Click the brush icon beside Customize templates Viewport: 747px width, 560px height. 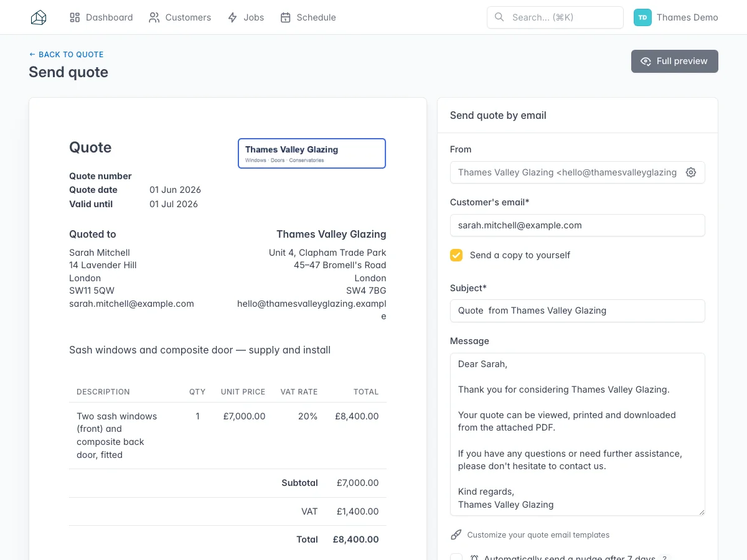pyautogui.click(x=456, y=534)
